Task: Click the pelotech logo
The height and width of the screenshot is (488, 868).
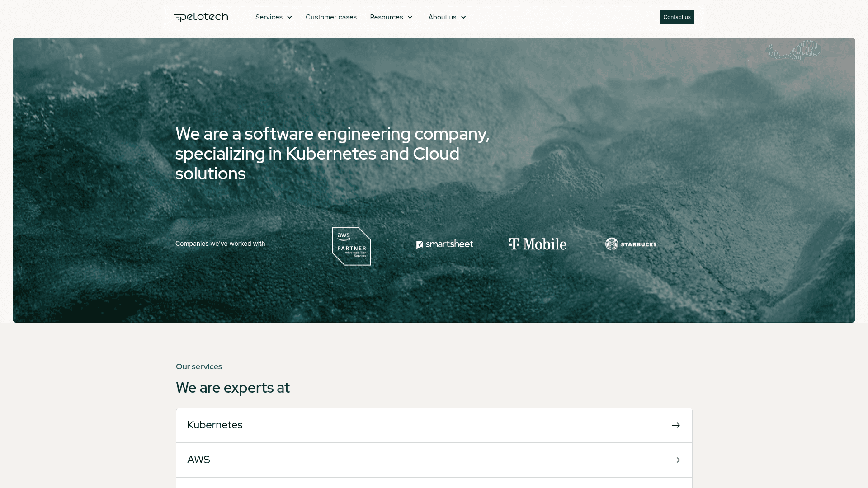Action: 200,17
